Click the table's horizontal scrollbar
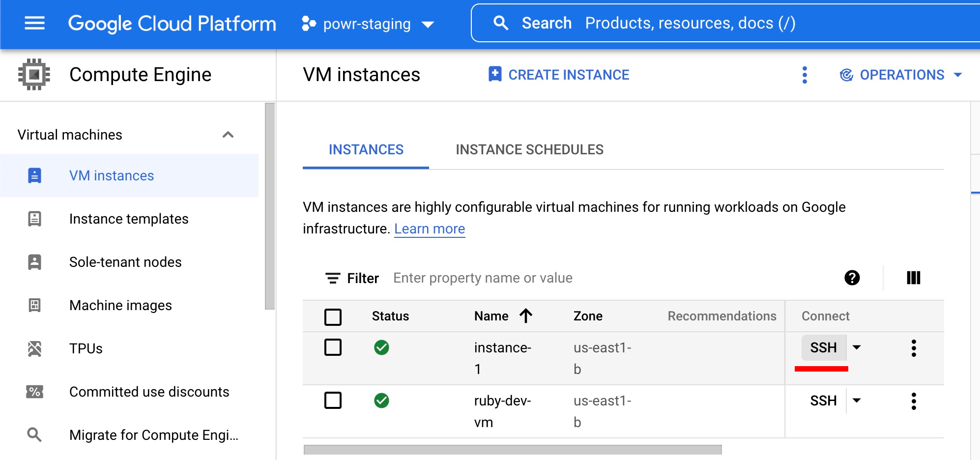Viewport: 980px width, 460px height. 512,450
